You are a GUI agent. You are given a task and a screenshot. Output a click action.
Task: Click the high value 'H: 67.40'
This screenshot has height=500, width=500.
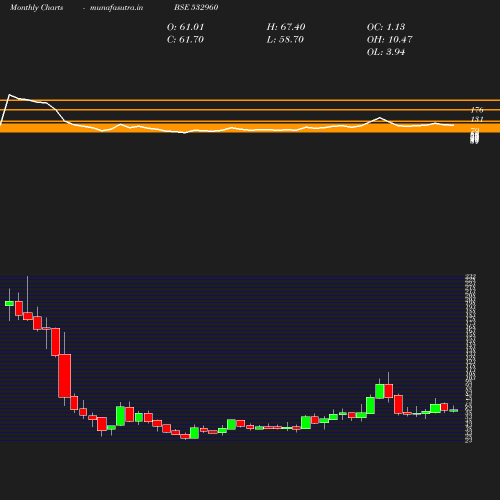(286, 27)
